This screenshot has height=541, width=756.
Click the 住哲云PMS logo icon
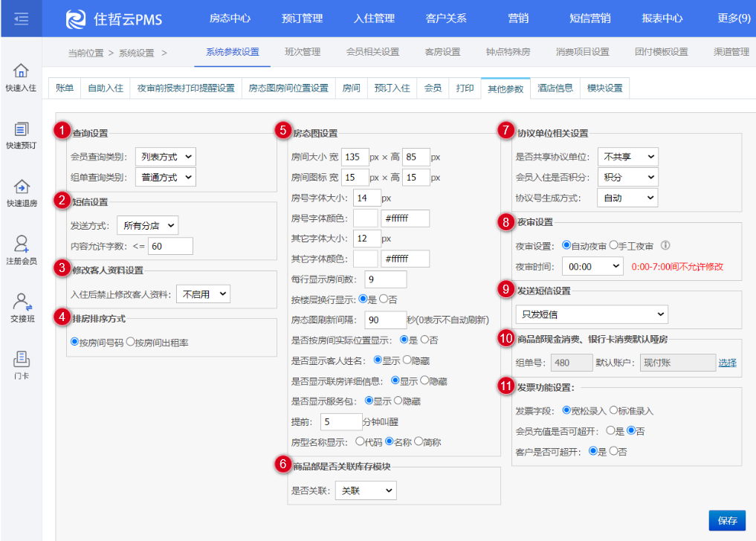coord(75,19)
